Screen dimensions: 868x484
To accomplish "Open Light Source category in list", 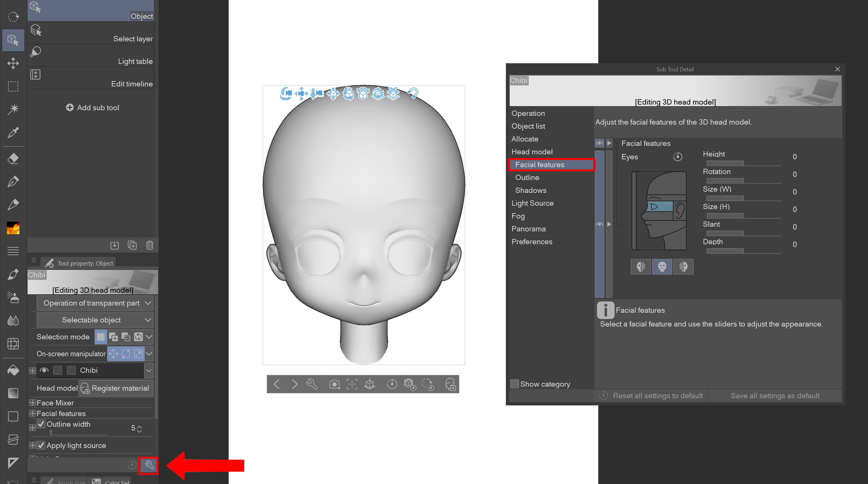I will 532,203.
